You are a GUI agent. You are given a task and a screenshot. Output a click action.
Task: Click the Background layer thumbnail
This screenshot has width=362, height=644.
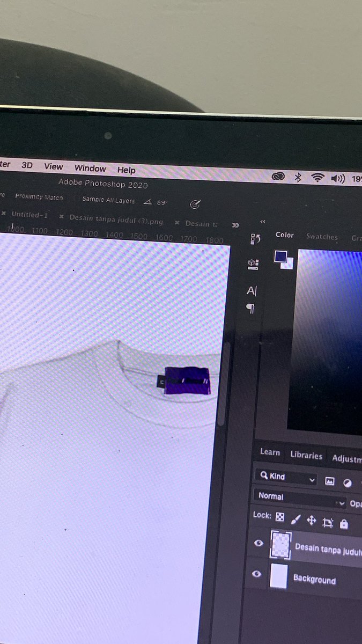click(278, 576)
